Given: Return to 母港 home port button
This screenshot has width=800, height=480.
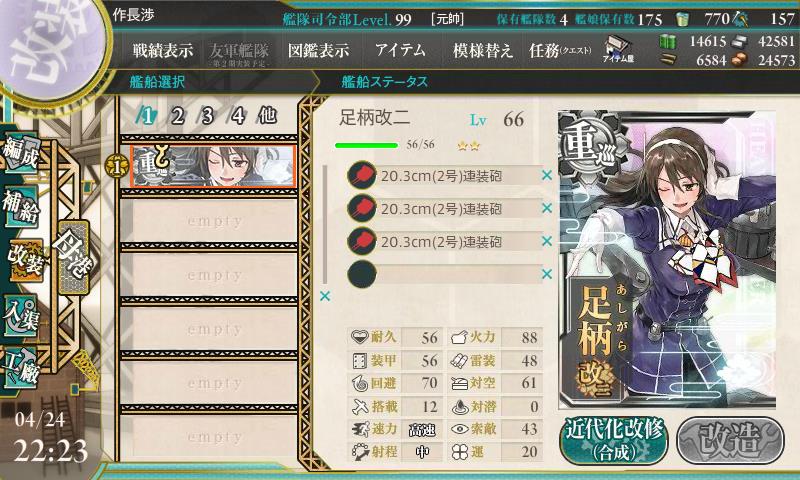Looking at the screenshot, I should 74,257.
